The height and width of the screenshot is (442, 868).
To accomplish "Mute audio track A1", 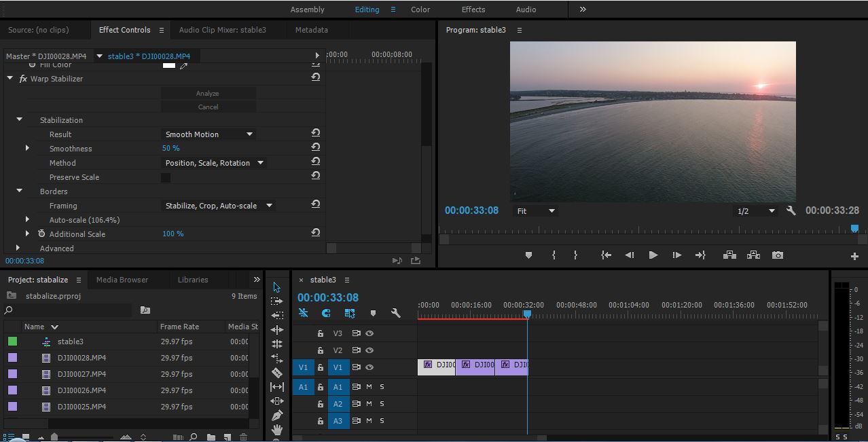I will click(x=369, y=386).
